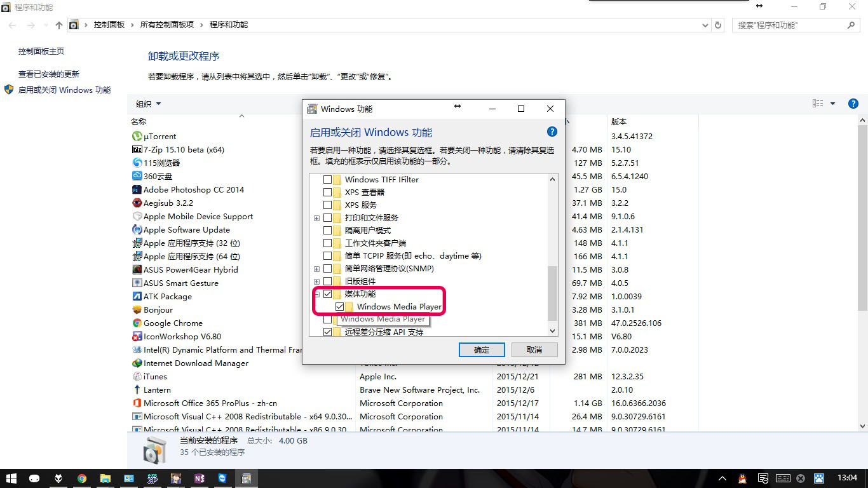
Task: Go to 所有控制面板项 breadcrumb
Action: coord(167,25)
